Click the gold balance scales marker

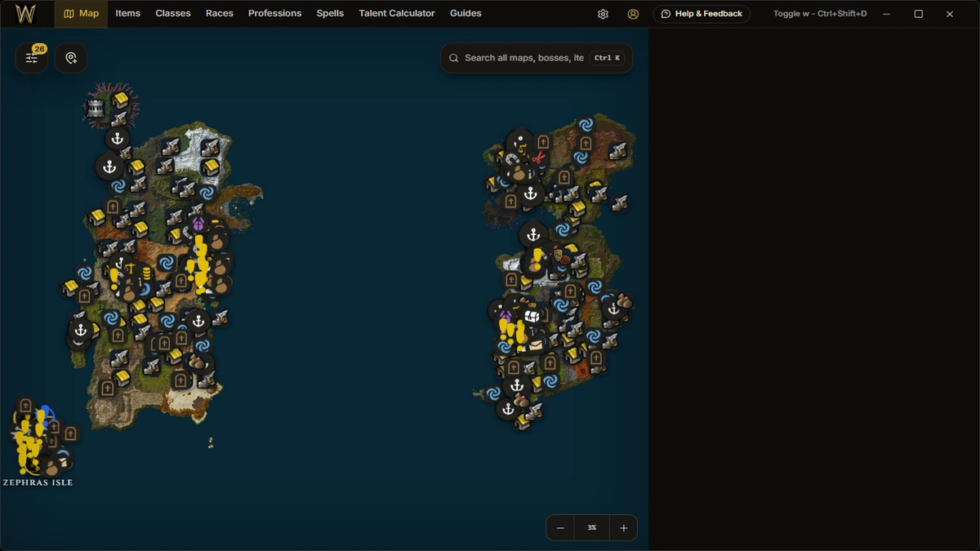(130, 266)
